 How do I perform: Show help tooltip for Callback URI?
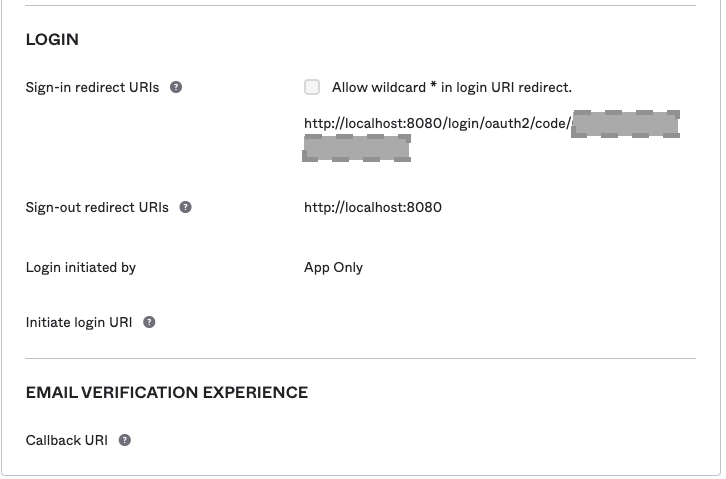[x=125, y=440]
